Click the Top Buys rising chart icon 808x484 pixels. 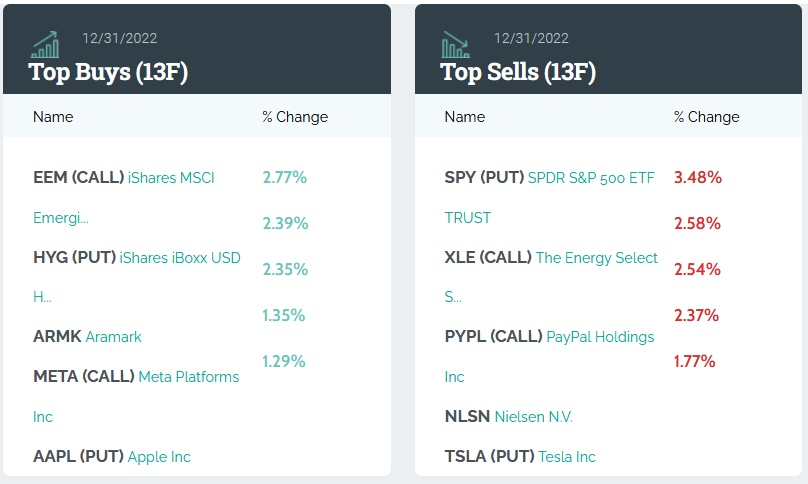(45, 44)
